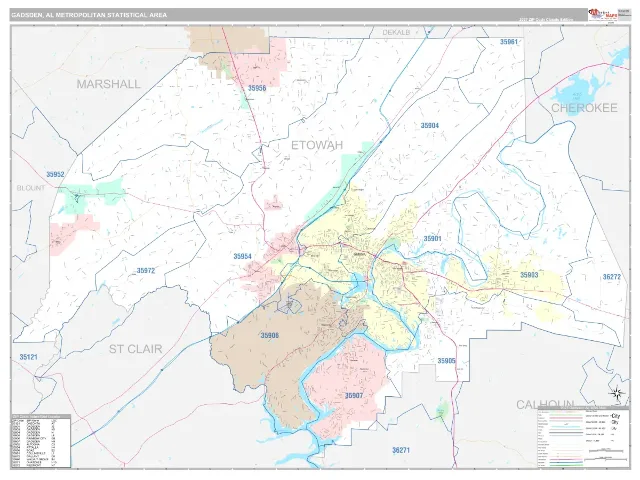The width and height of the screenshot is (640, 480).
Task: Select the ST CLAIR county label
Action: pos(136,349)
